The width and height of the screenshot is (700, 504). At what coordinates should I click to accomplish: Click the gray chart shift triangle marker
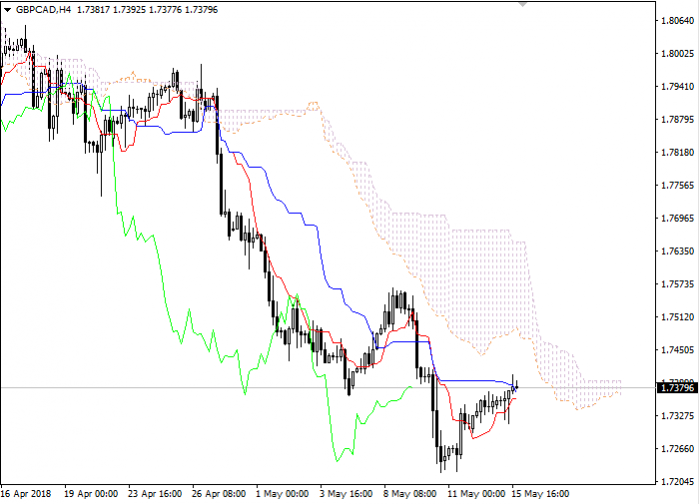pos(521,4)
